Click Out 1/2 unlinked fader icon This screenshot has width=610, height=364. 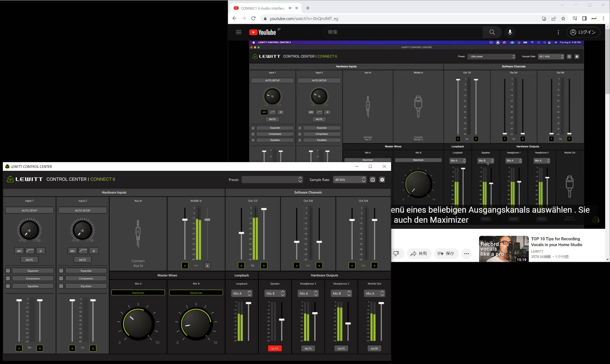253,266
